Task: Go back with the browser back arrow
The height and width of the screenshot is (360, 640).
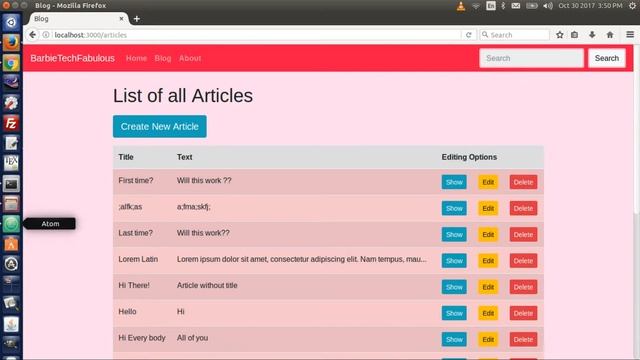Action: (x=33, y=35)
